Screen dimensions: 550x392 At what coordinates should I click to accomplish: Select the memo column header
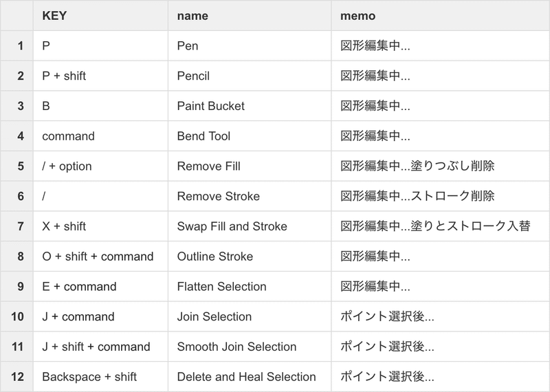pos(441,15)
